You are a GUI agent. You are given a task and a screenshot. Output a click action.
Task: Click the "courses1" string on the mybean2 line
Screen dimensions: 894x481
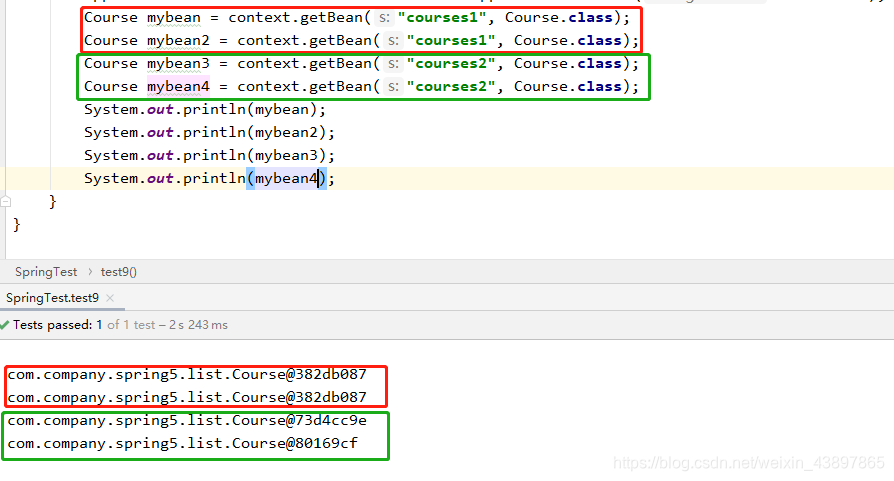coord(451,40)
